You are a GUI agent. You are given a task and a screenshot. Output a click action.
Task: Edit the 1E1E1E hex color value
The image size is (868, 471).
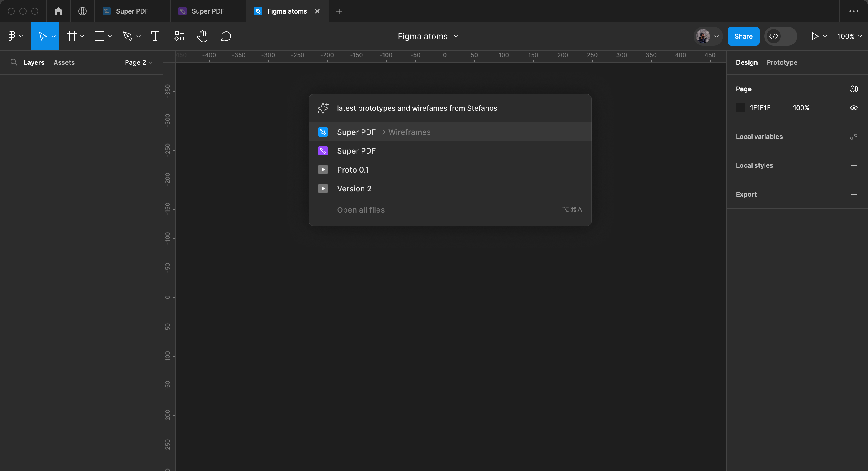760,108
